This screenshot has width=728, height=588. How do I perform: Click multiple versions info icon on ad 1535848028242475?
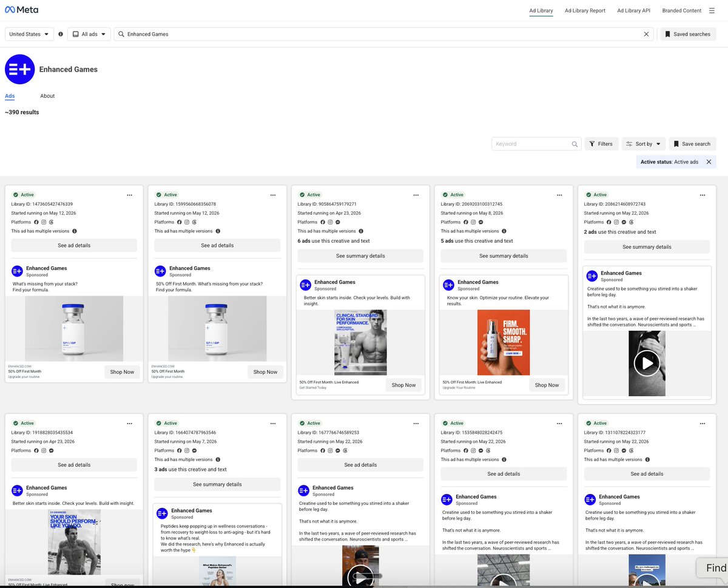[x=504, y=459]
